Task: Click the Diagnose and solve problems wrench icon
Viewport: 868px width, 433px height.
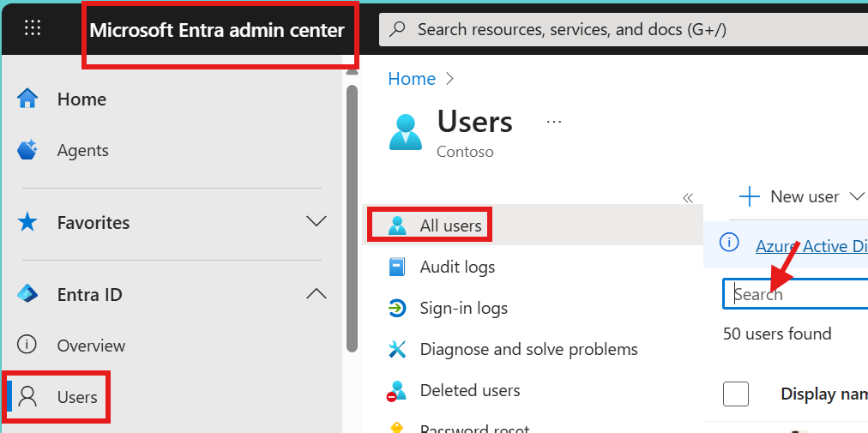Action: (x=397, y=349)
